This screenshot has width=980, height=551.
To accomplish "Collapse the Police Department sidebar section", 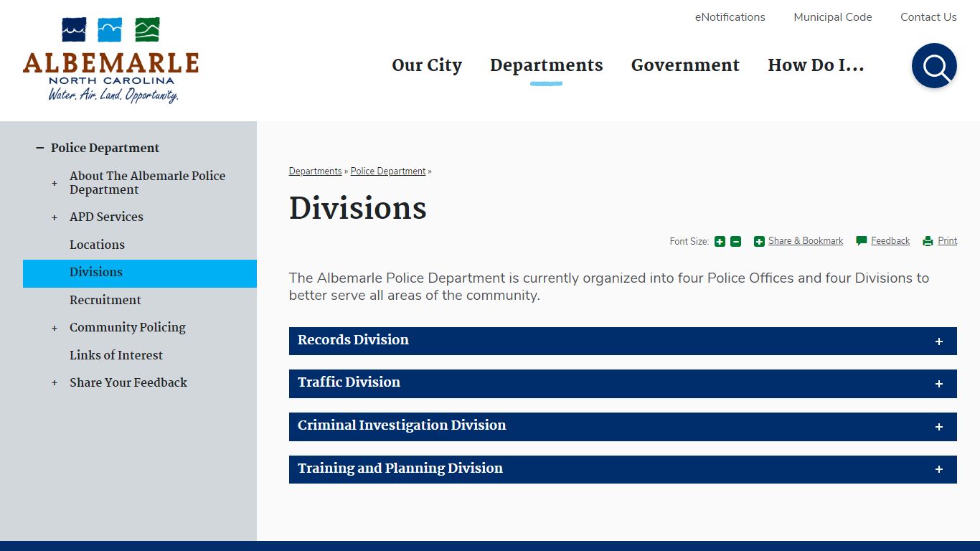I will click(40, 148).
